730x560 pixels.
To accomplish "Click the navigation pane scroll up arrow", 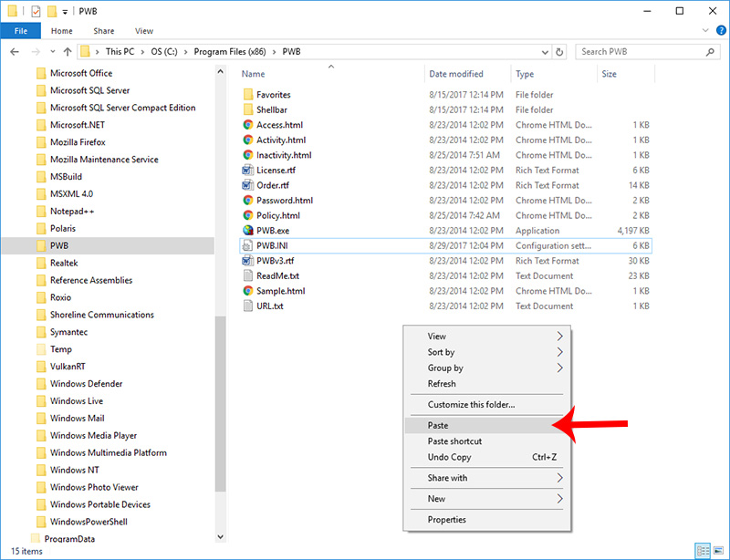I will point(221,72).
